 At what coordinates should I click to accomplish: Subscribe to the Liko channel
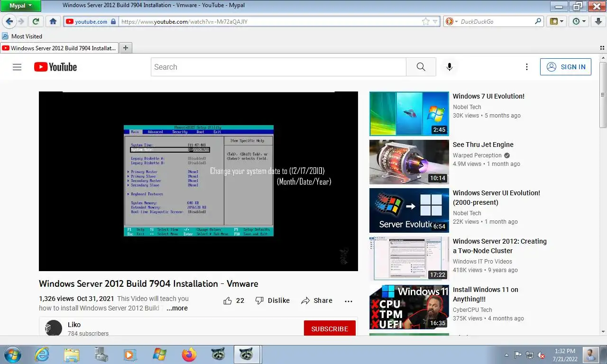click(330, 328)
